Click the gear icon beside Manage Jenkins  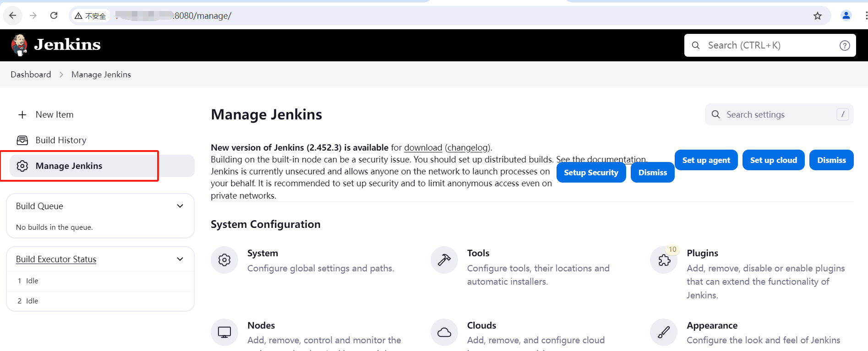coord(22,166)
